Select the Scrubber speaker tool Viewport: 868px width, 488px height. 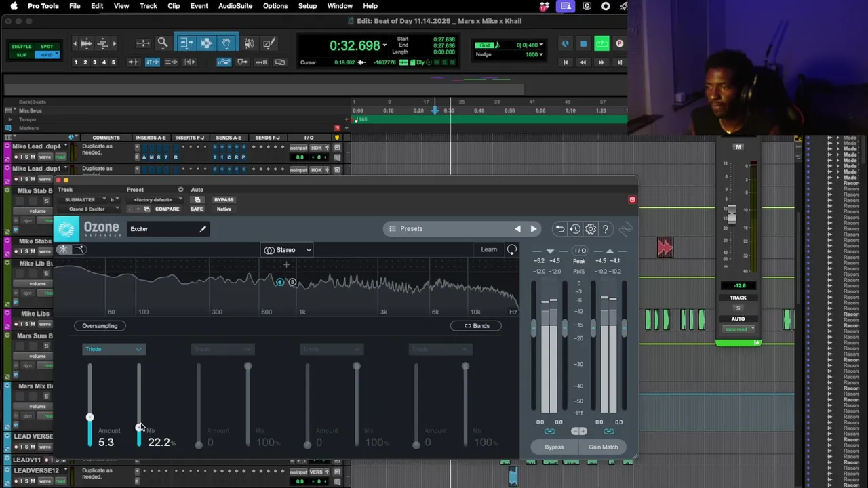(x=250, y=43)
